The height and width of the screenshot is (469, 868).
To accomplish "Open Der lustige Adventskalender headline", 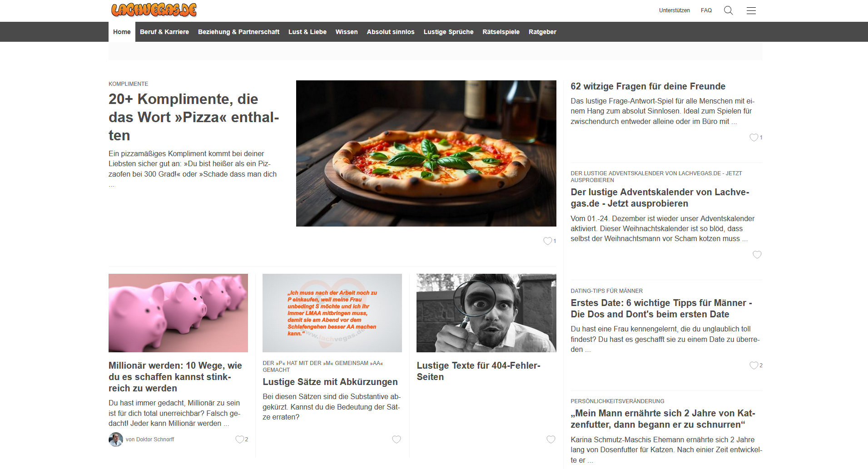I will coord(660,198).
